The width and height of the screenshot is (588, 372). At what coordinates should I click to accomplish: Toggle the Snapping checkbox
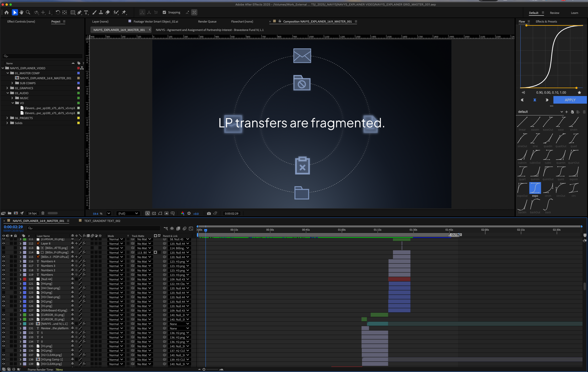(164, 12)
